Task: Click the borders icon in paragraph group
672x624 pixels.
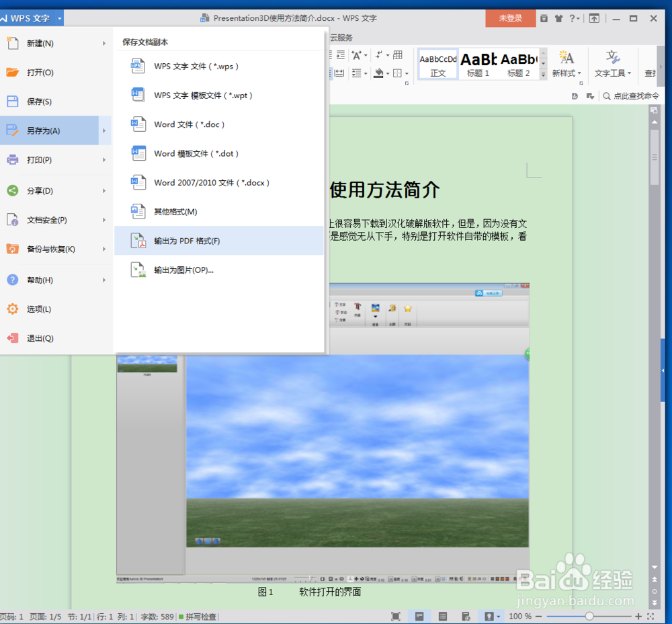Action: 398,73
